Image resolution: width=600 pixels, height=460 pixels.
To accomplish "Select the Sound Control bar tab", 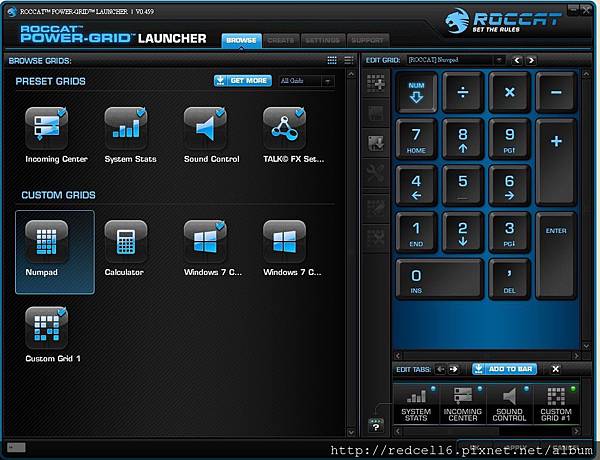I will tap(509, 405).
